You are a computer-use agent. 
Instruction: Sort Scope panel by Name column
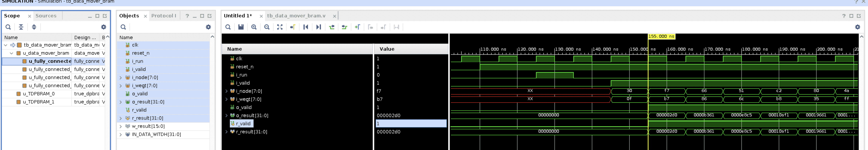pyautogui.click(x=37, y=37)
